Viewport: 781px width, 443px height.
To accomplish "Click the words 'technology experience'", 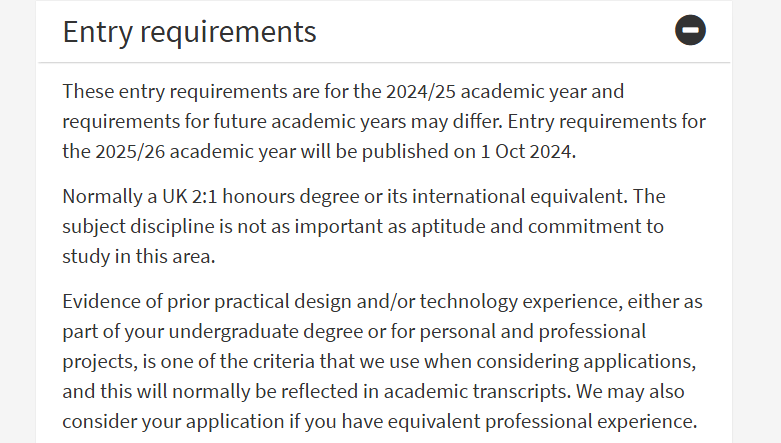I will pyautogui.click(x=520, y=302).
